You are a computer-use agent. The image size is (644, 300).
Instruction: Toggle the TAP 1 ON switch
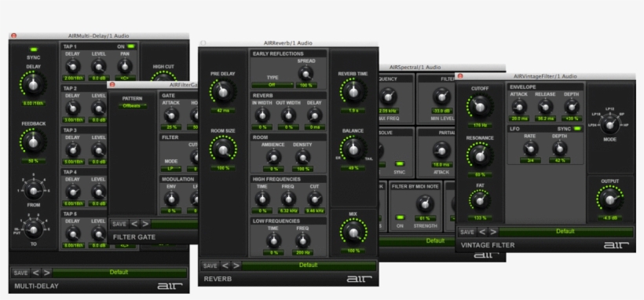(x=130, y=46)
